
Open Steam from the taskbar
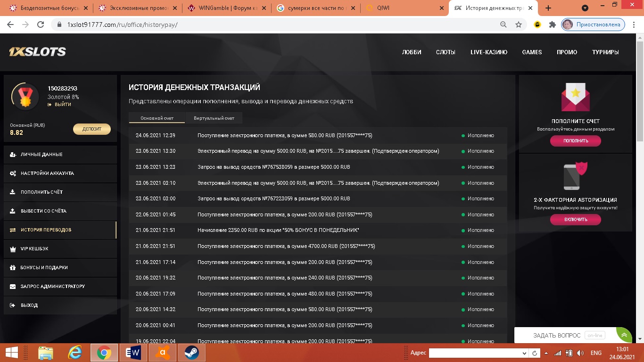(x=192, y=353)
